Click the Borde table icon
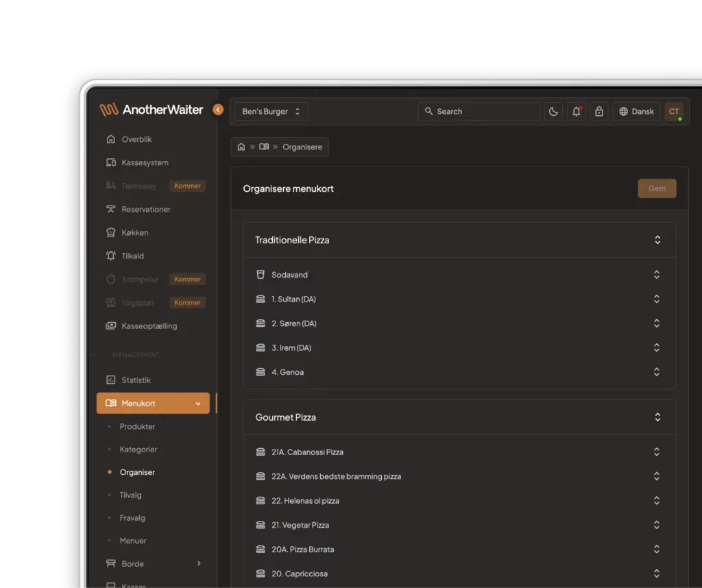Screen dimensions: 702x588 [x=110, y=563]
